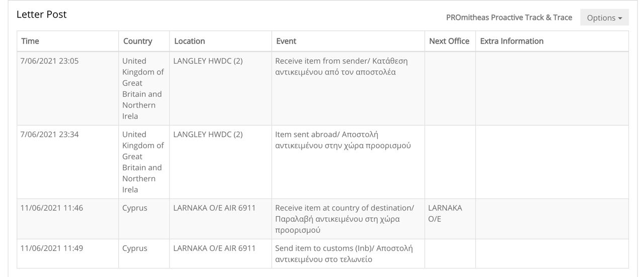Screen dimensions: 644x277
Task: Click the Cyprus cell in the last row
Action: 135,248
